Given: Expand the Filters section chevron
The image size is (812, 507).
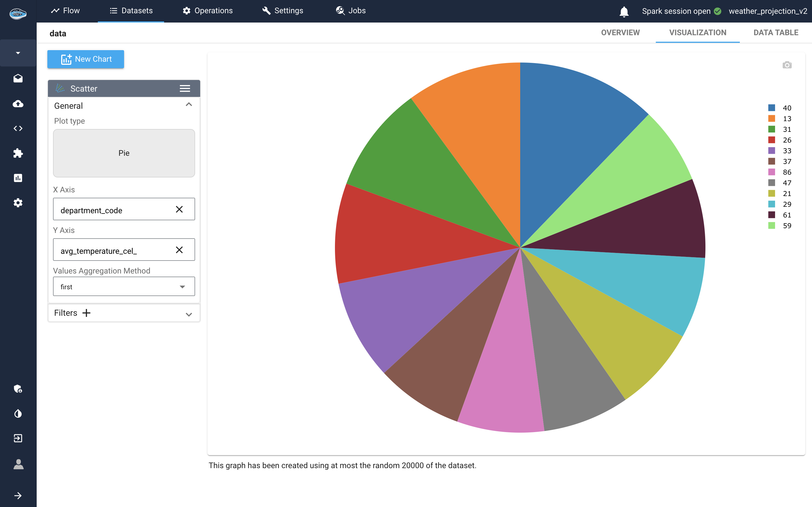Looking at the screenshot, I should 189,314.
